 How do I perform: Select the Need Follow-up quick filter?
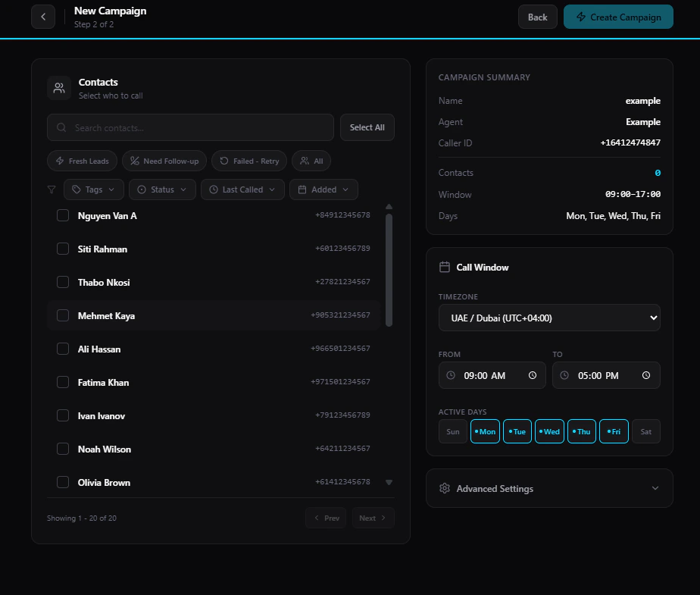click(x=164, y=161)
